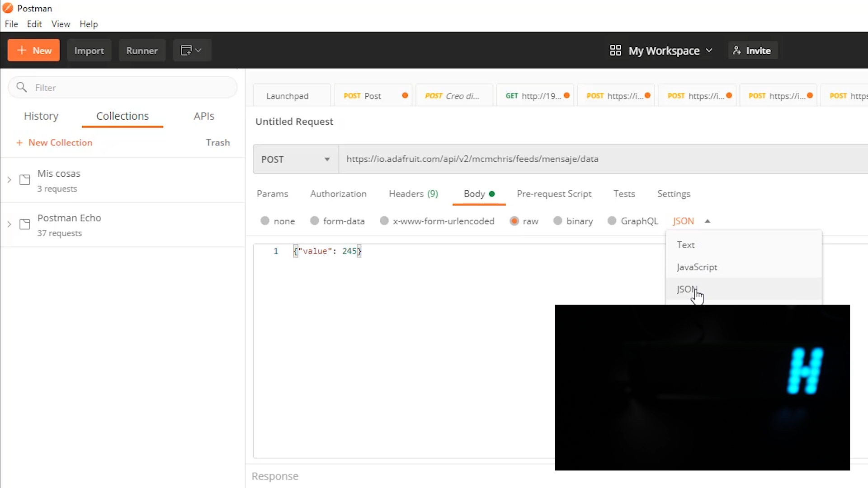868x488 pixels.
Task: Expand the Mis cosas collection
Action: coord(9,180)
